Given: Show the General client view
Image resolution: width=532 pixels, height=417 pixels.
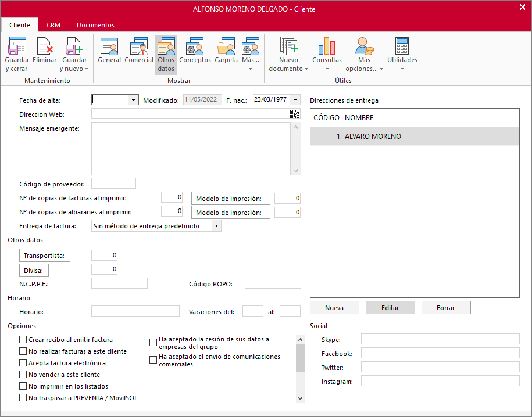Looking at the screenshot, I should click(109, 46).
